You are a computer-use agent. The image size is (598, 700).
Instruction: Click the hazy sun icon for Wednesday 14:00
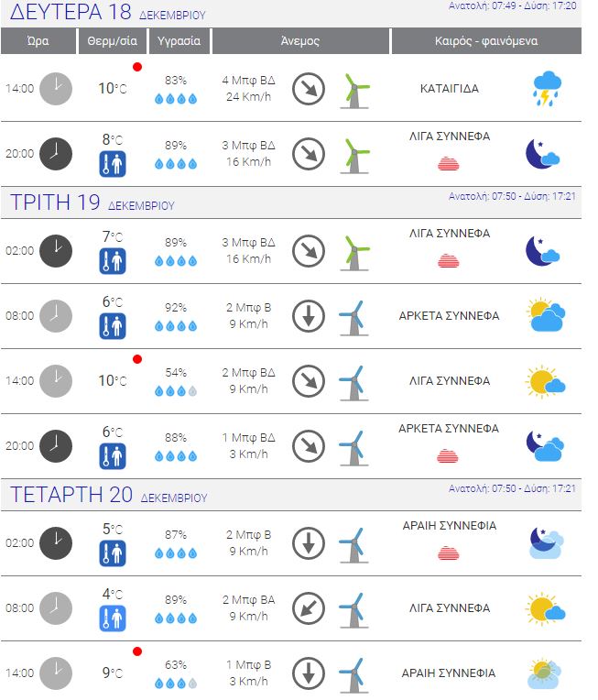coord(545,673)
